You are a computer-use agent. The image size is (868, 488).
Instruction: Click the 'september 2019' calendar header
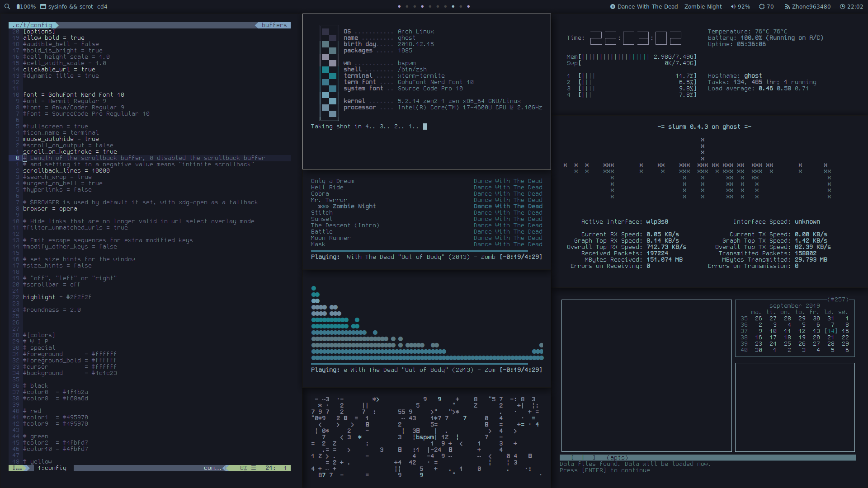794,306
